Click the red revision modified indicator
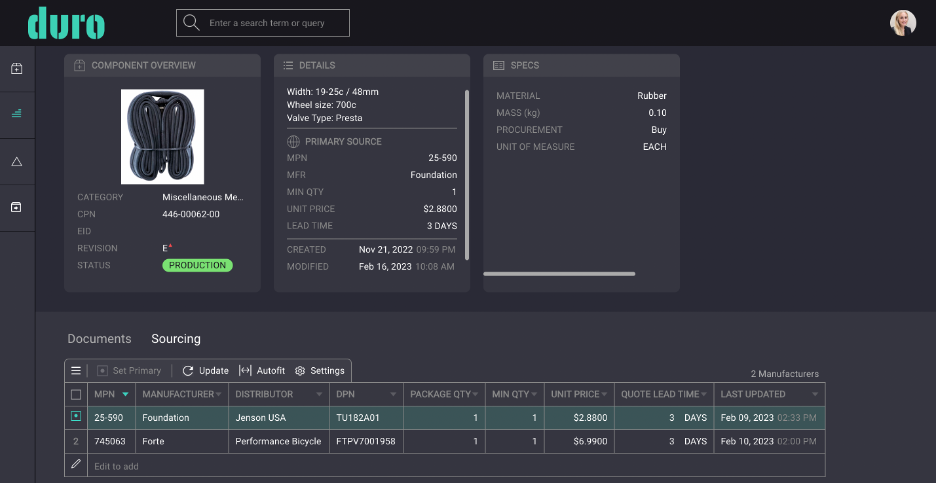 170,245
